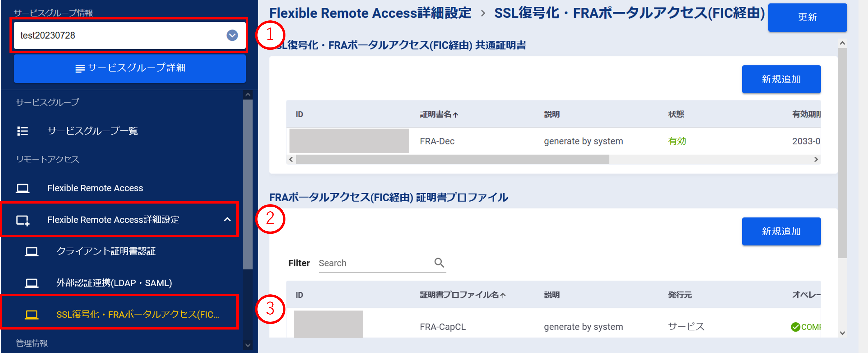Click the laptop icon beside Flexible Remote Access
Image resolution: width=868 pixels, height=353 pixels.
pyautogui.click(x=23, y=188)
